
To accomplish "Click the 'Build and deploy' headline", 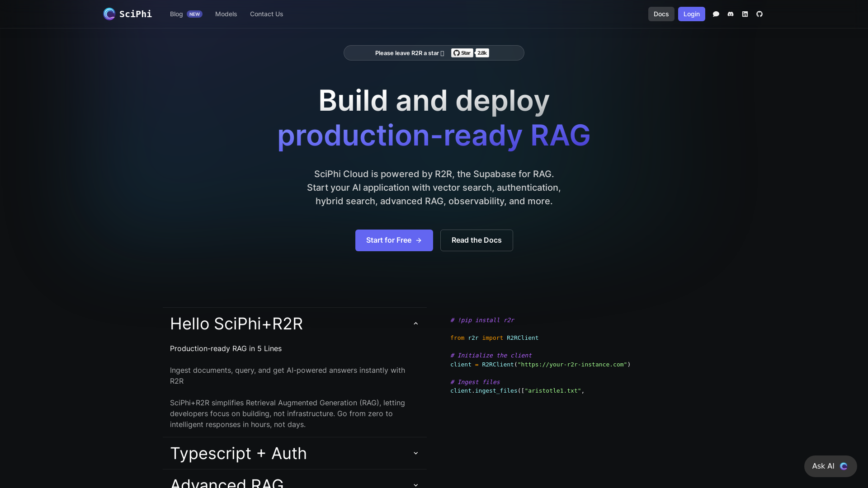I will [434, 100].
